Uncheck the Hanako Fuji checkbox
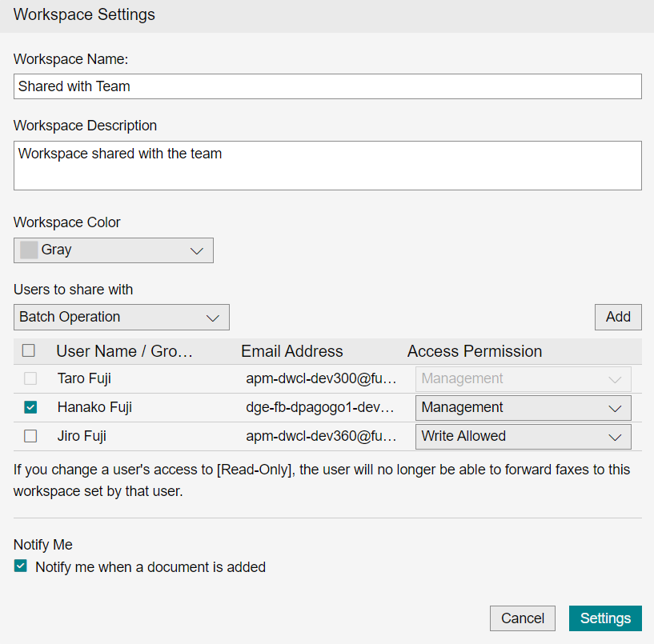Viewport: 654px width, 644px height. click(x=30, y=408)
